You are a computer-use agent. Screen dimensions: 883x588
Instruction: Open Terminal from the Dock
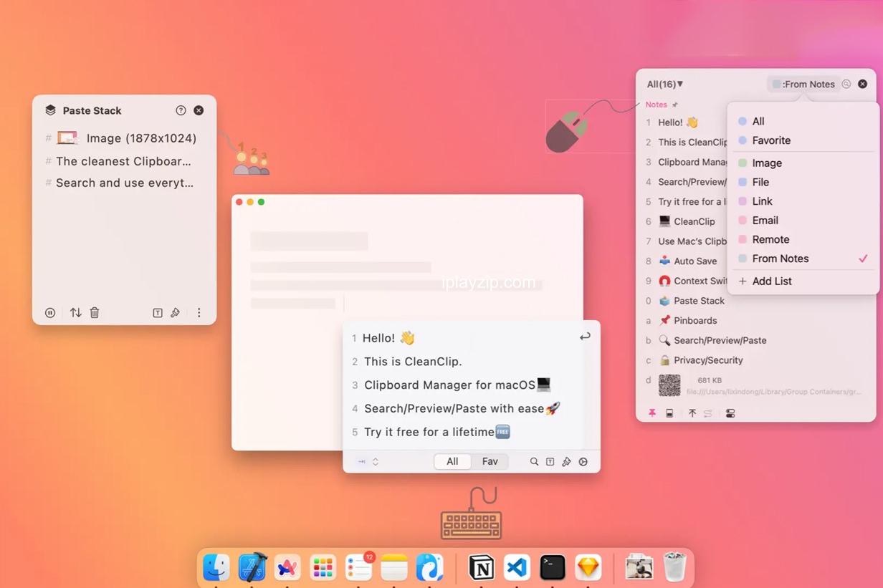point(553,567)
